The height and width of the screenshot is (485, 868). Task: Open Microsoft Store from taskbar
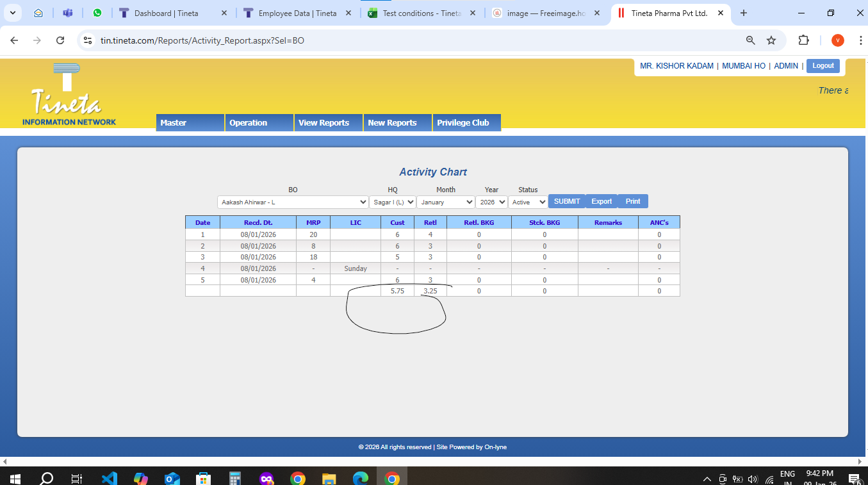pyautogui.click(x=204, y=478)
